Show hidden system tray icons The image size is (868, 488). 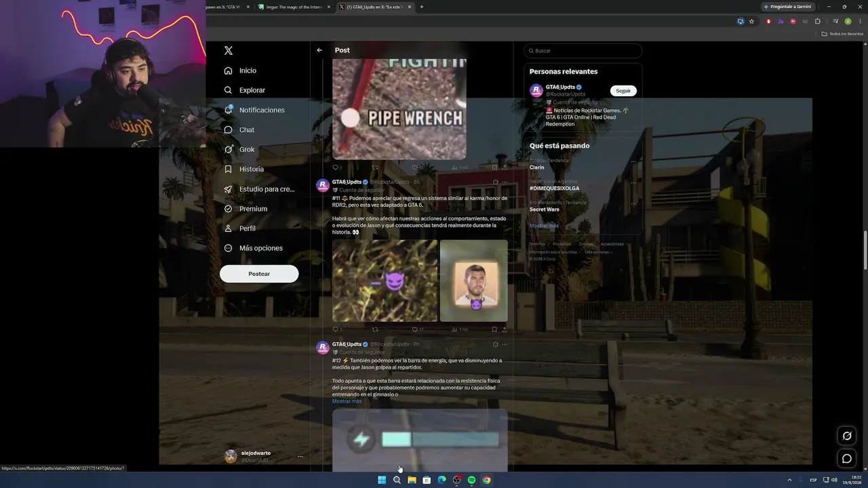(789, 480)
